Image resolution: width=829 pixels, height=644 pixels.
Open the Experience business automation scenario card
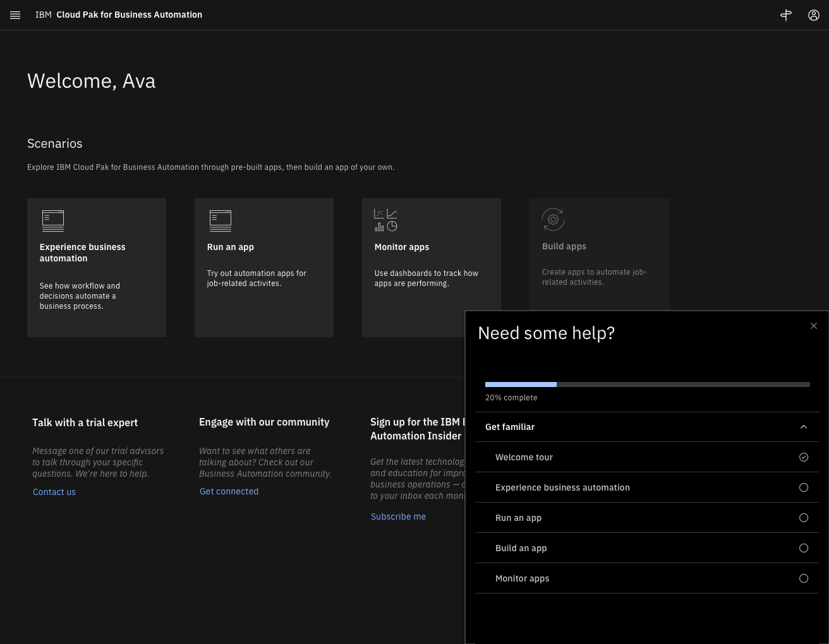coord(97,268)
